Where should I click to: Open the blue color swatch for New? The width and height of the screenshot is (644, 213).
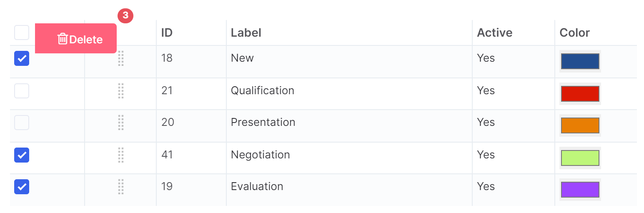580,61
